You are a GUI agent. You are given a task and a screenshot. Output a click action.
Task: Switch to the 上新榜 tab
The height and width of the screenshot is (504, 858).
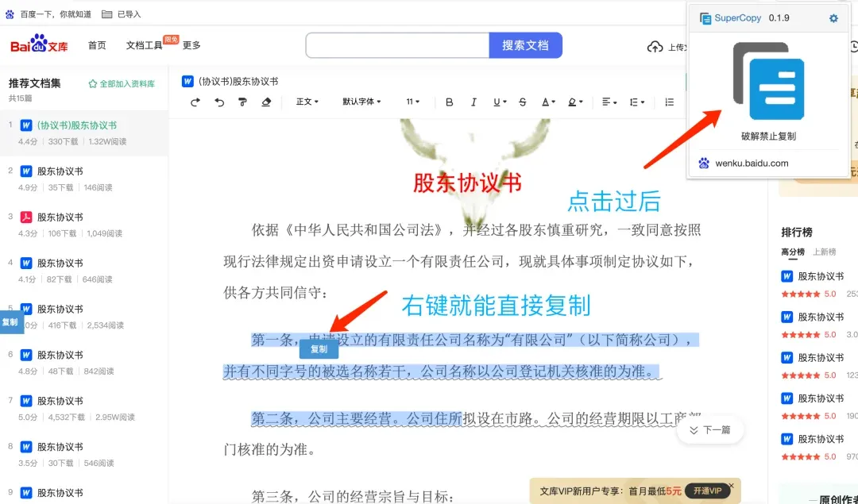click(x=825, y=252)
